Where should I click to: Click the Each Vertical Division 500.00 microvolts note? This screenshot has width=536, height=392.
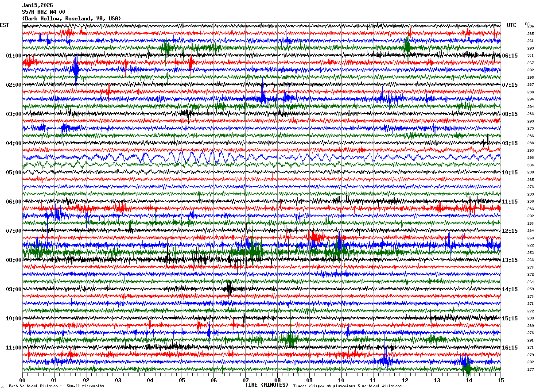click(x=56, y=386)
